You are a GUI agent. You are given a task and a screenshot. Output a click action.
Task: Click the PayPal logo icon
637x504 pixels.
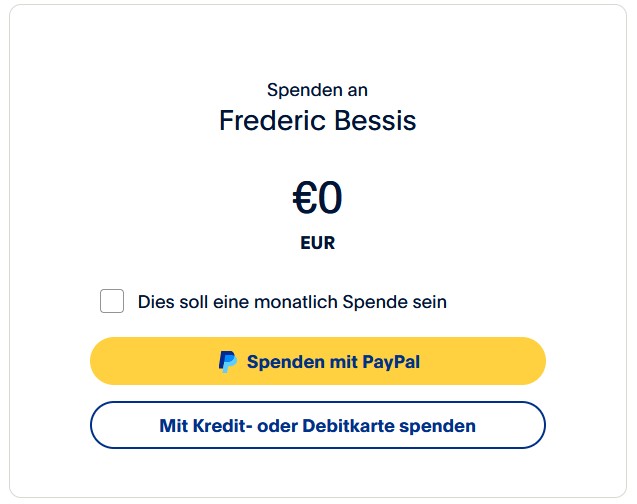coord(228,362)
